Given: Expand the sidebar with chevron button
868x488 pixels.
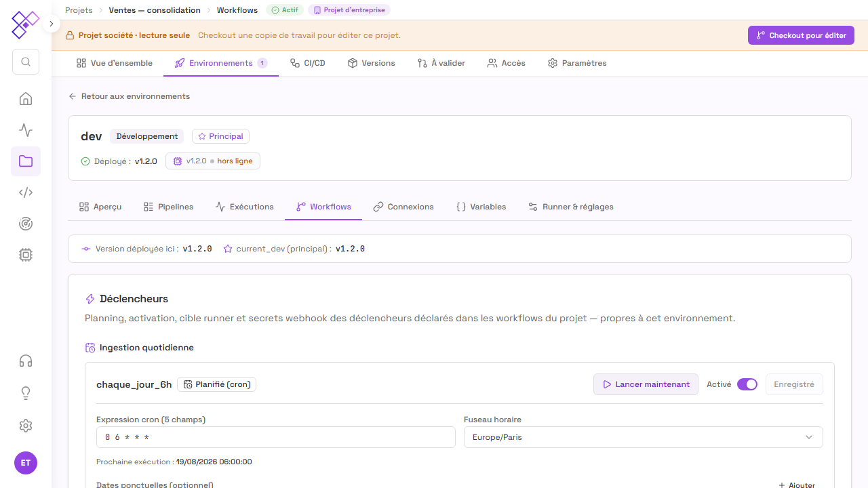Looking at the screenshot, I should click(x=51, y=24).
